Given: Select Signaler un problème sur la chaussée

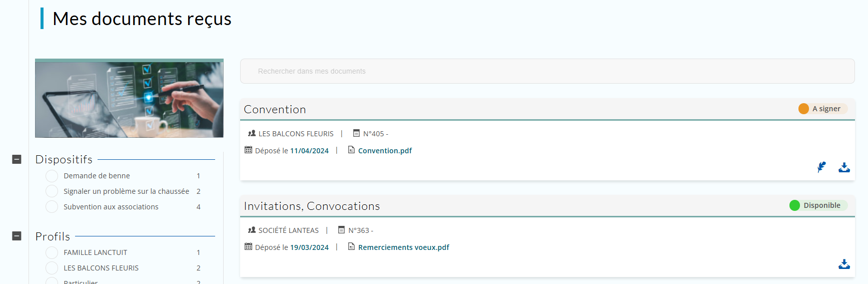Looking at the screenshot, I should (x=52, y=191).
